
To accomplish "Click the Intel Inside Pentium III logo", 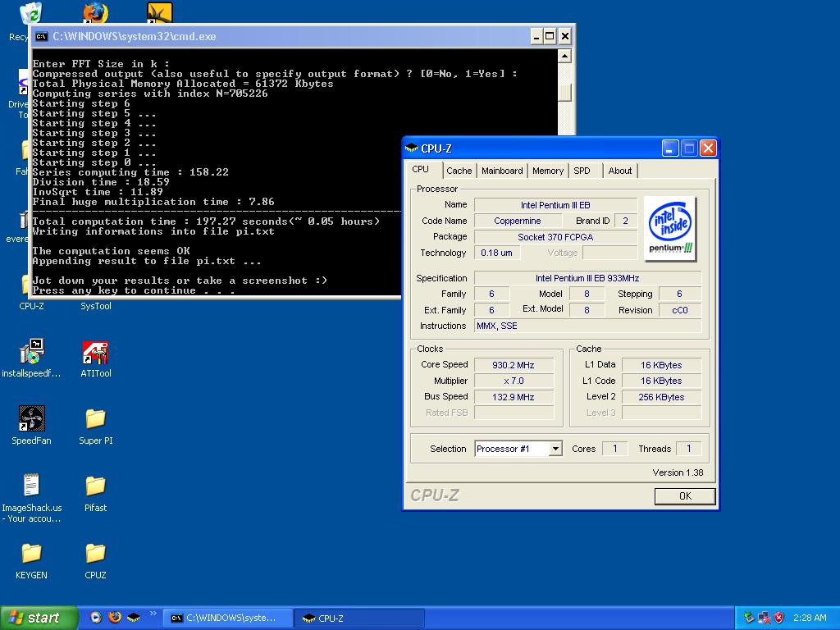I will [670, 229].
